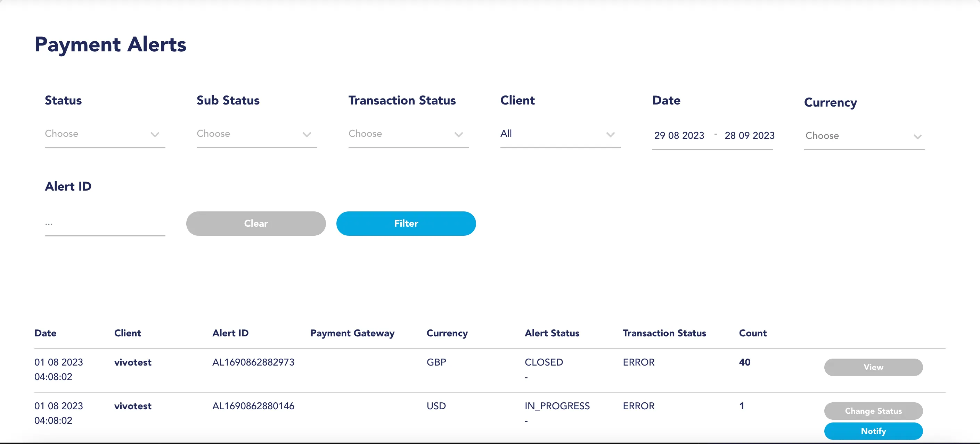Click Change Status for the IN_PROGRESS alert
Screen dimensions: 980x444
(x=873, y=411)
